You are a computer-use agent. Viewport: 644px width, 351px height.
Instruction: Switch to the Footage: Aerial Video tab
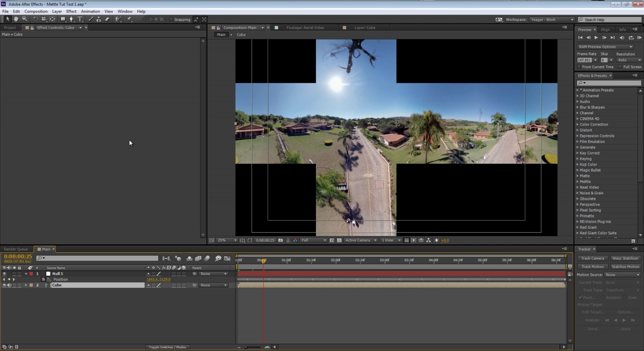click(305, 28)
